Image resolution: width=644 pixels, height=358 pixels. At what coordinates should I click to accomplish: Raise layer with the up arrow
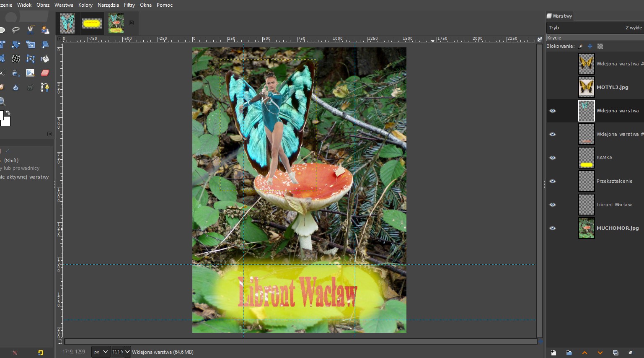coord(585,353)
